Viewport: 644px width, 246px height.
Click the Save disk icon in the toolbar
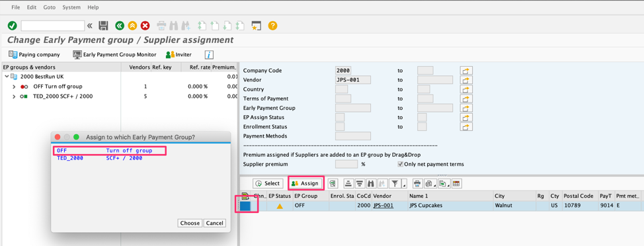point(104,26)
